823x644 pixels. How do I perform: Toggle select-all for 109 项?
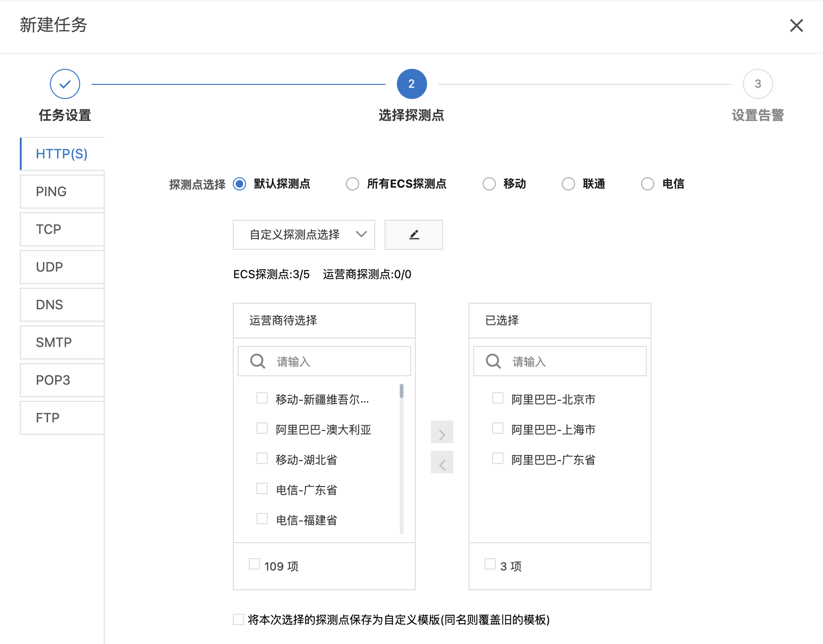tap(255, 564)
